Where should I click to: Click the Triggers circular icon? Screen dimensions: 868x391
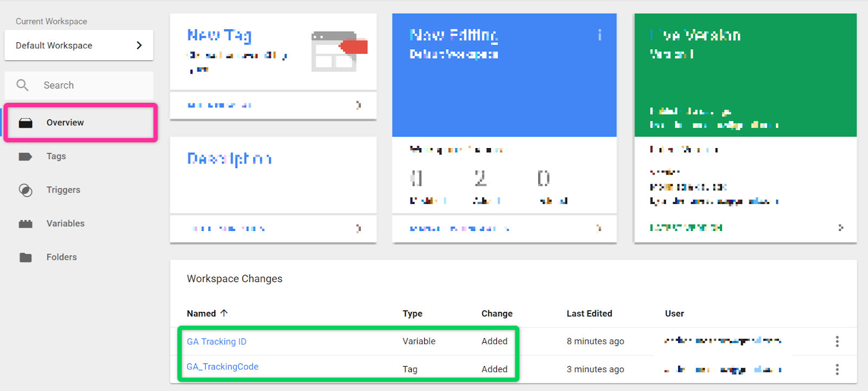tap(25, 190)
